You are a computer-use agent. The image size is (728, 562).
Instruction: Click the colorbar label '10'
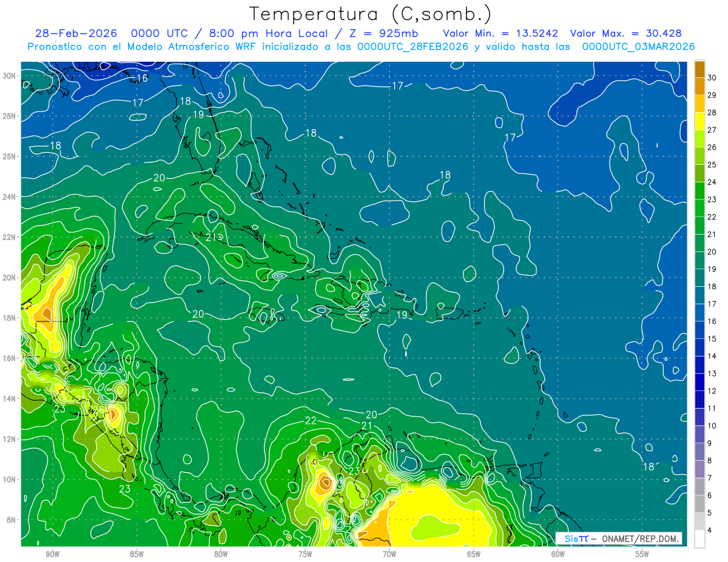pyautogui.click(x=712, y=426)
